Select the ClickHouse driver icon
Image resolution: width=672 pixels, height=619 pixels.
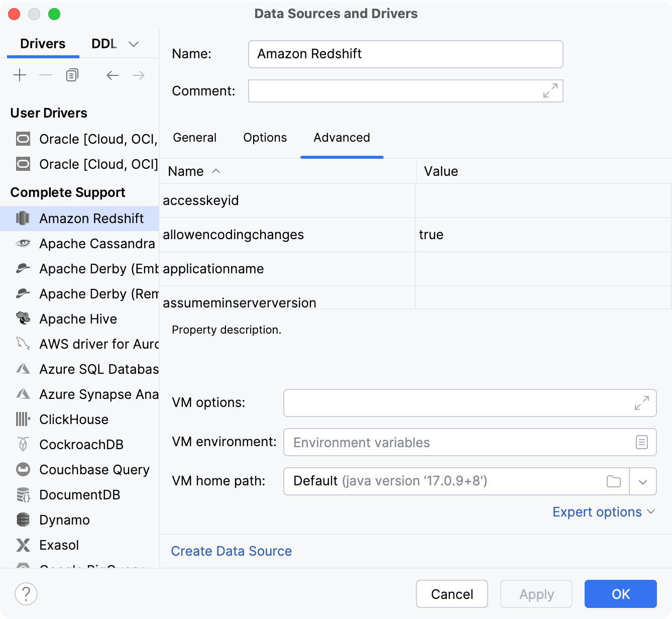click(x=23, y=419)
